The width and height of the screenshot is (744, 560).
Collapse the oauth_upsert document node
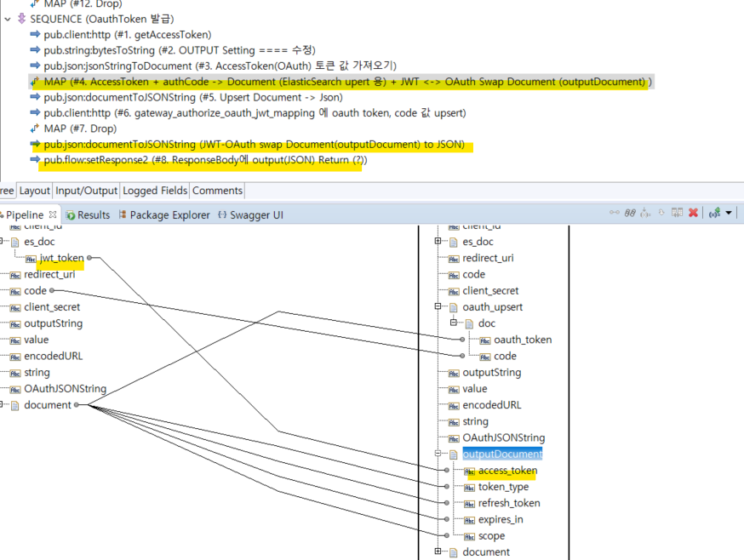pyautogui.click(x=438, y=307)
